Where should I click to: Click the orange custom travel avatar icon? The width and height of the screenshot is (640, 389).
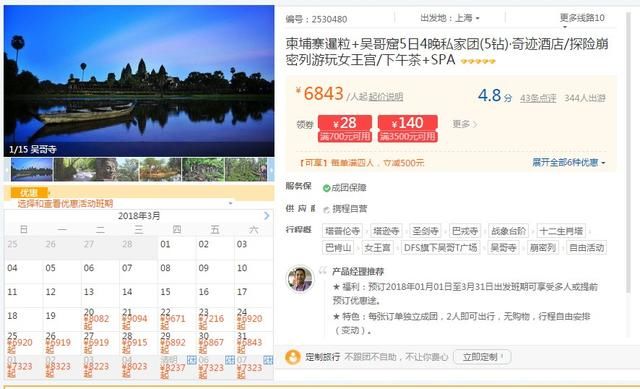click(293, 357)
